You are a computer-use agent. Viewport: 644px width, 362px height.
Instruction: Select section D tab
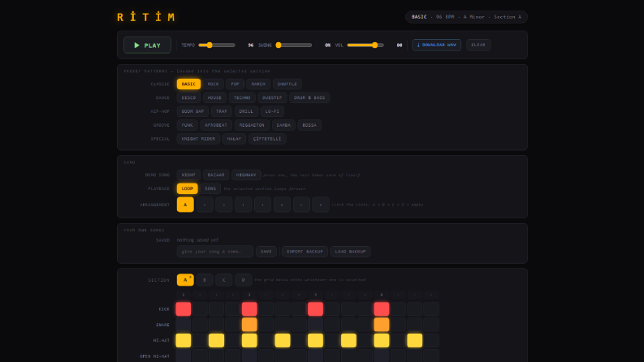[x=243, y=280]
